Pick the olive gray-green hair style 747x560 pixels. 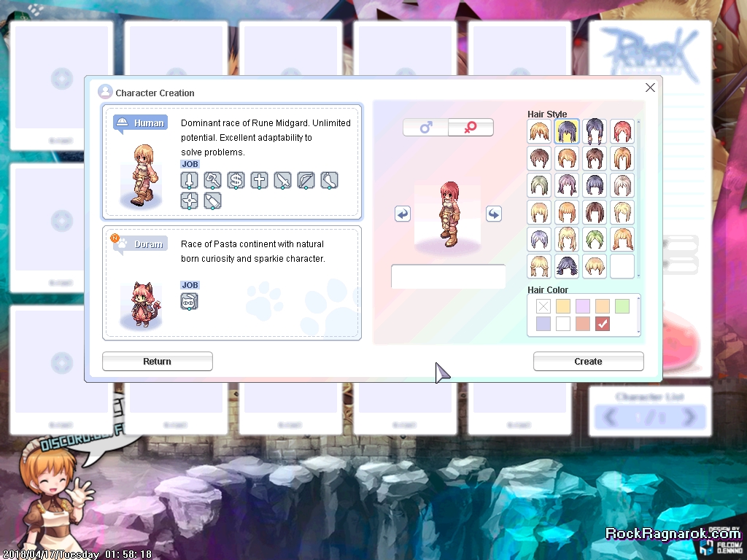[x=539, y=186]
